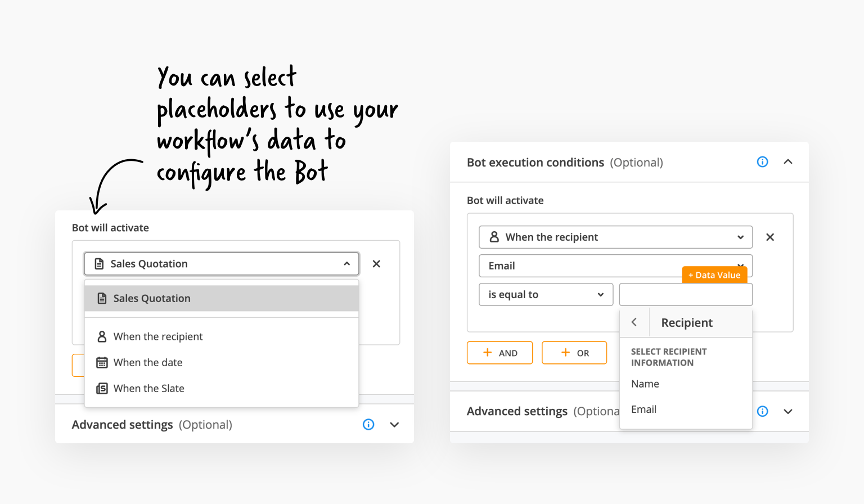Screen dimensions: 864x504
Task: Remove the recipient condition using its X icon
Action: coord(770,237)
